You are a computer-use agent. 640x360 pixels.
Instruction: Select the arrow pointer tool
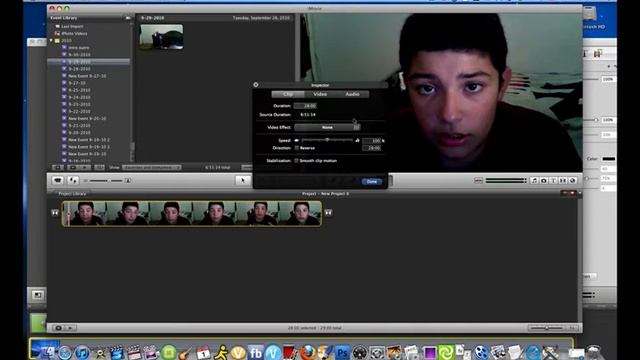tap(243, 180)
